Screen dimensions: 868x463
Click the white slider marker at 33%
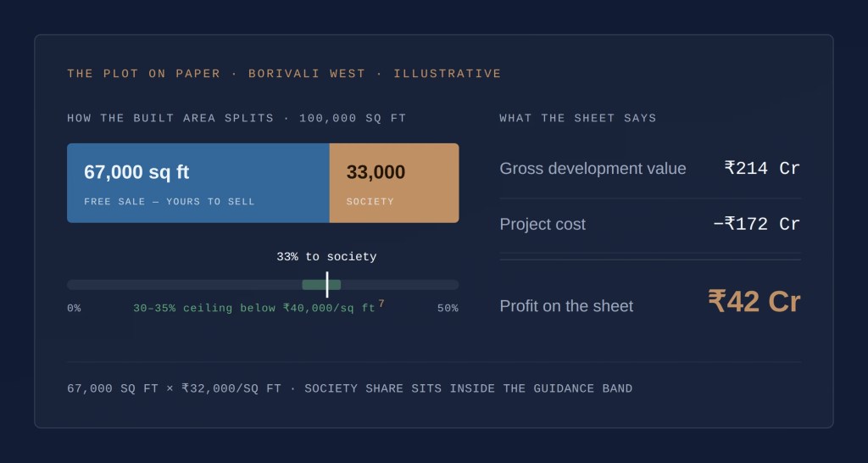click(x=327, y=285)
